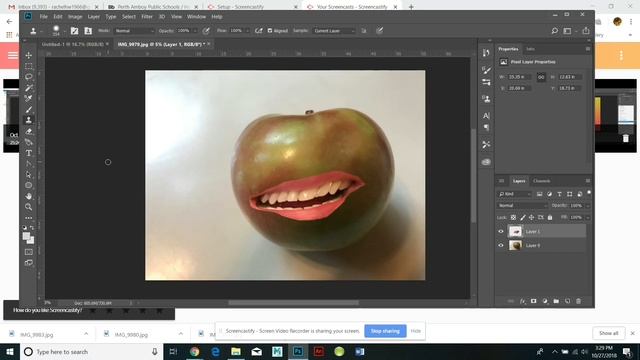This screenshot has width=640, height=360.
Task: Open the Filter menu
Action: pos(147,17)
